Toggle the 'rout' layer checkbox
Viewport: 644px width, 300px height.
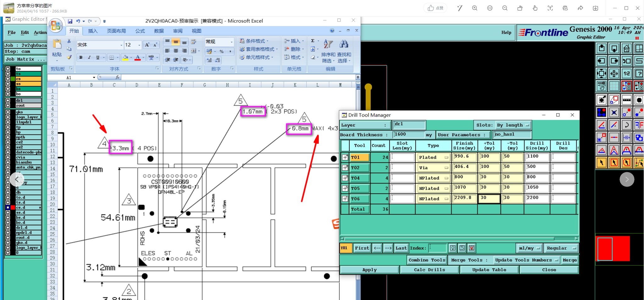(8, 106)
